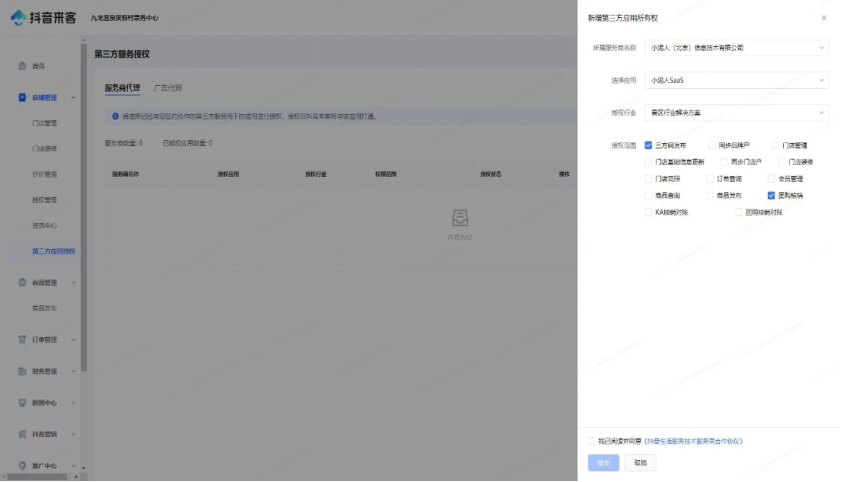The image size is (841, 482).
Task: Click the 商品管理 sidebar icon
Action: pyautogui.click(x=22, y=283)
